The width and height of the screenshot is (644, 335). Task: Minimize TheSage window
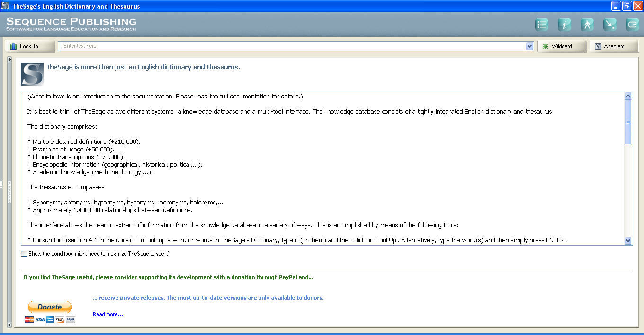(x=616, y=6)
